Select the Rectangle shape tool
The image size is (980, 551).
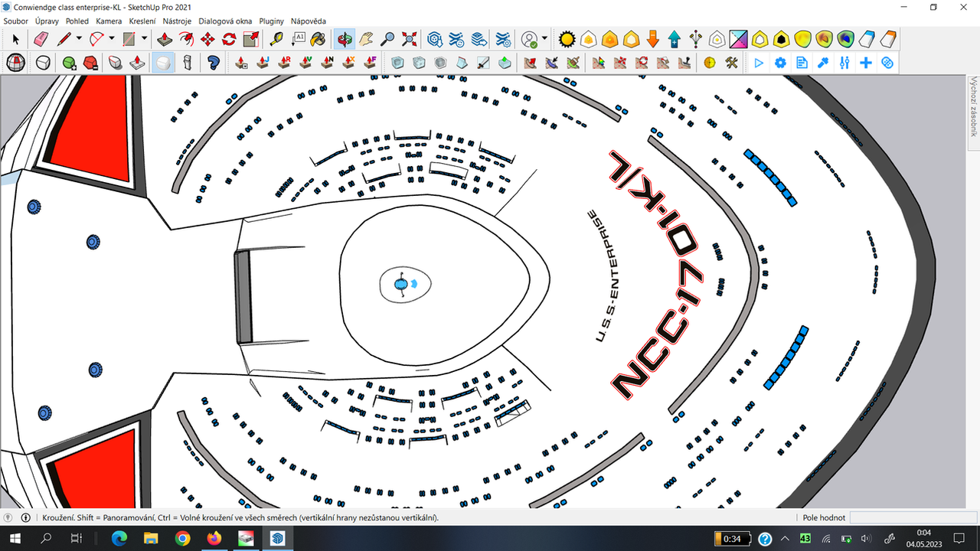click(129, 39)
